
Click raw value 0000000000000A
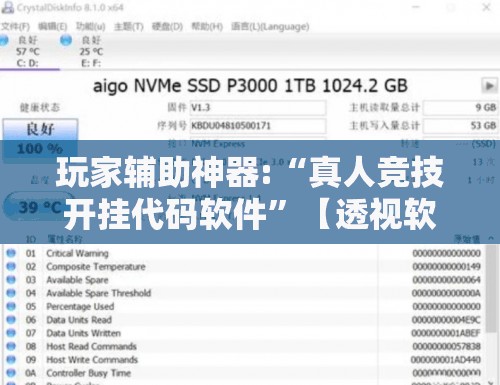[446, 293]
